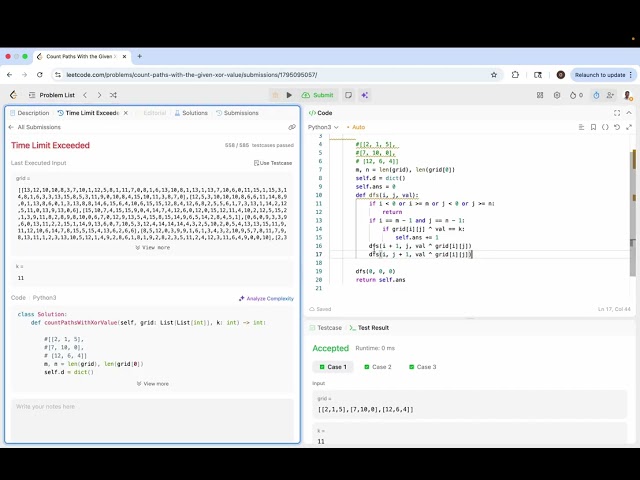This screenshot has height=480, width=640.
Task: Close the Count Paths browser tab
Action: pyautogui.click(x=124, y=56)
